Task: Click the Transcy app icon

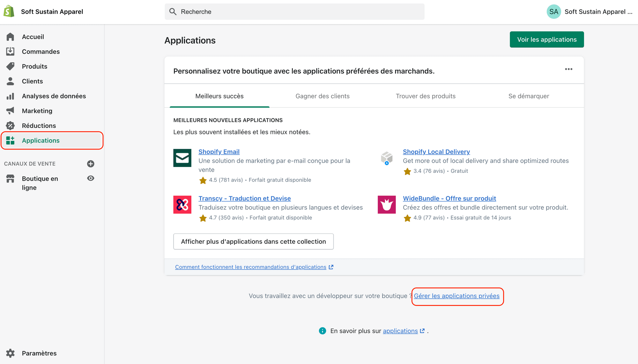Action: 182,205
